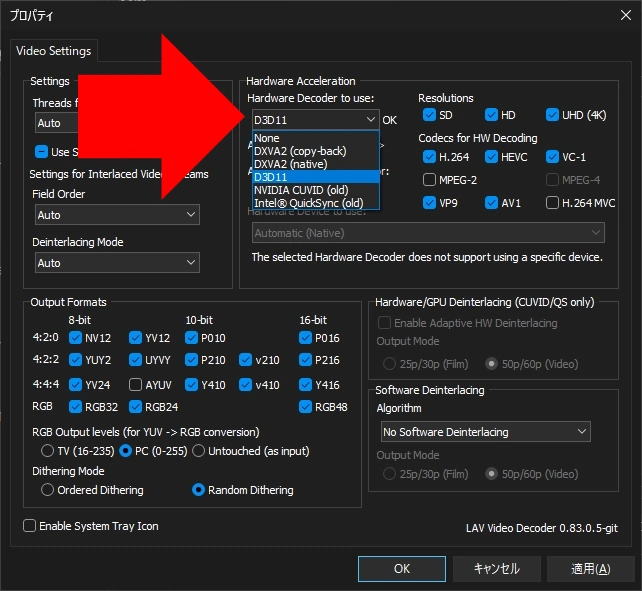Collapse the Hardware Decoder to use dropdown
This screenshot has width=642, height=591.
316,120
